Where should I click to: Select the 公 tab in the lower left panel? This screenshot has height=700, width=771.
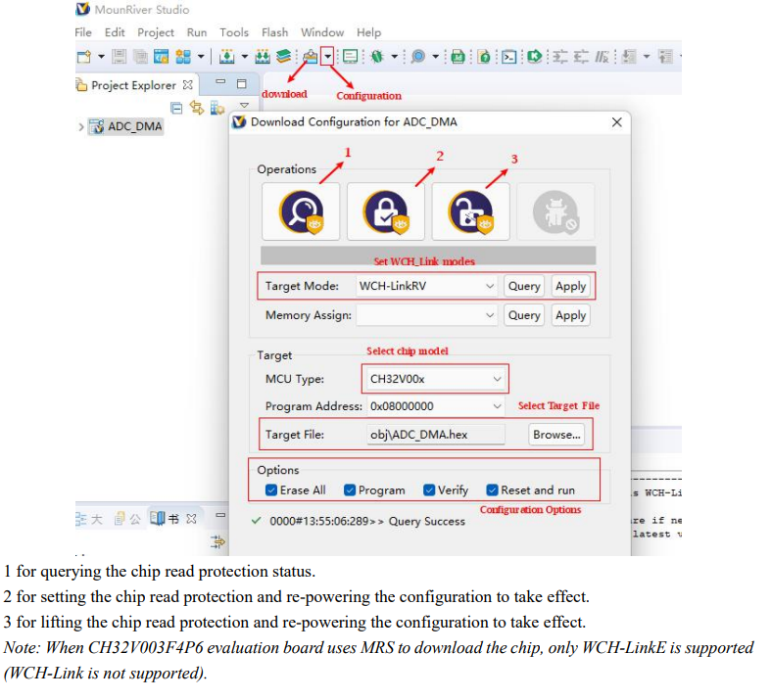127,519
